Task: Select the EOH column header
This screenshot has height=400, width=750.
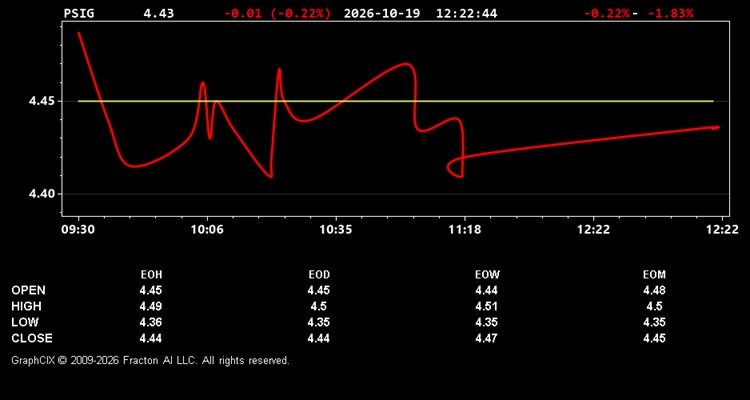Action: pos(151,275)
